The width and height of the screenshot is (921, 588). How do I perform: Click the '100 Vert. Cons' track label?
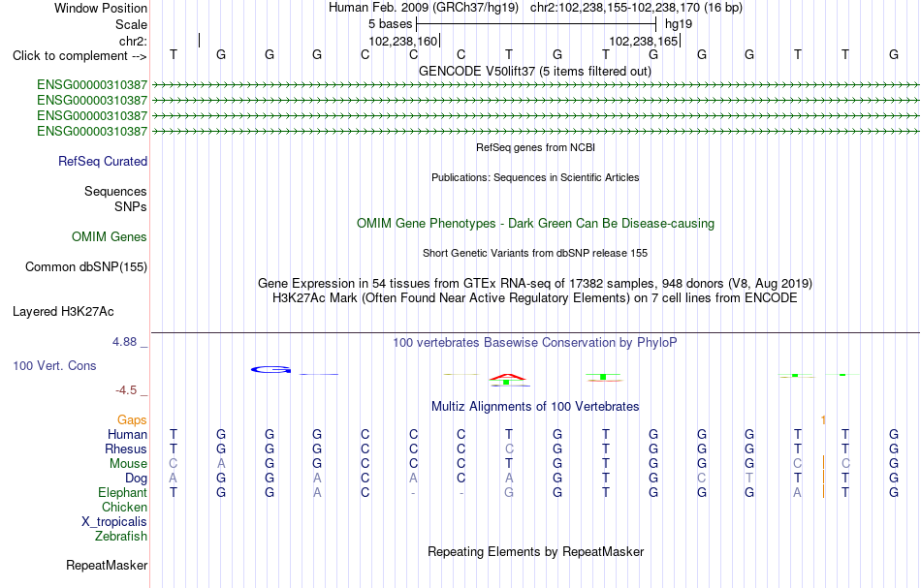[x=54, y=365]
